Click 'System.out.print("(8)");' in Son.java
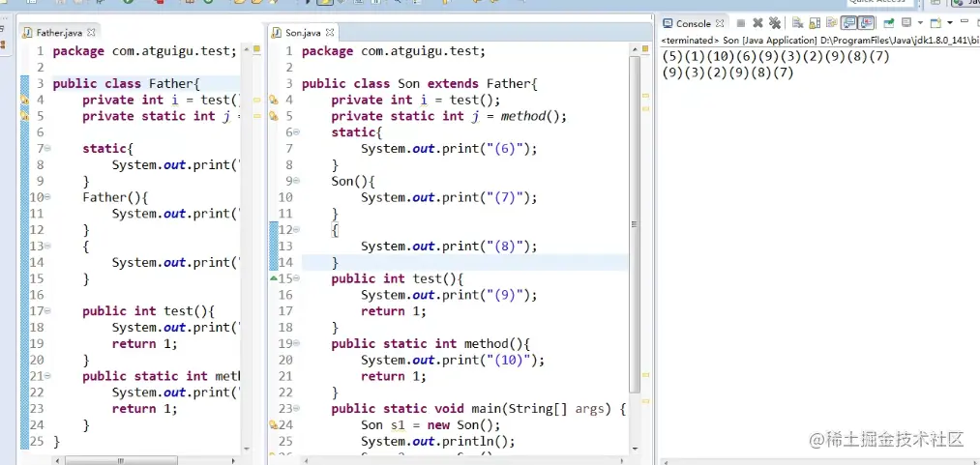This screenshot has width=980, height=465. (x=449, y=246)
